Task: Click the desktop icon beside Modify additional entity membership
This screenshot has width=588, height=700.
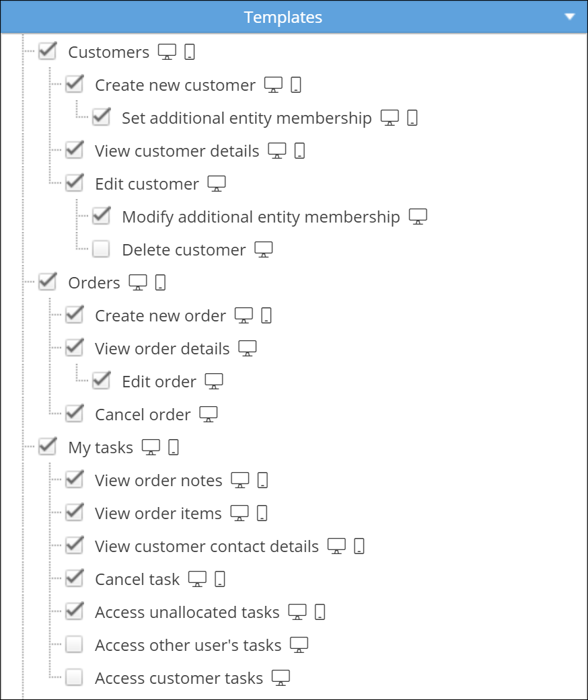Action: pyautogui.click(x=418, y=217)
